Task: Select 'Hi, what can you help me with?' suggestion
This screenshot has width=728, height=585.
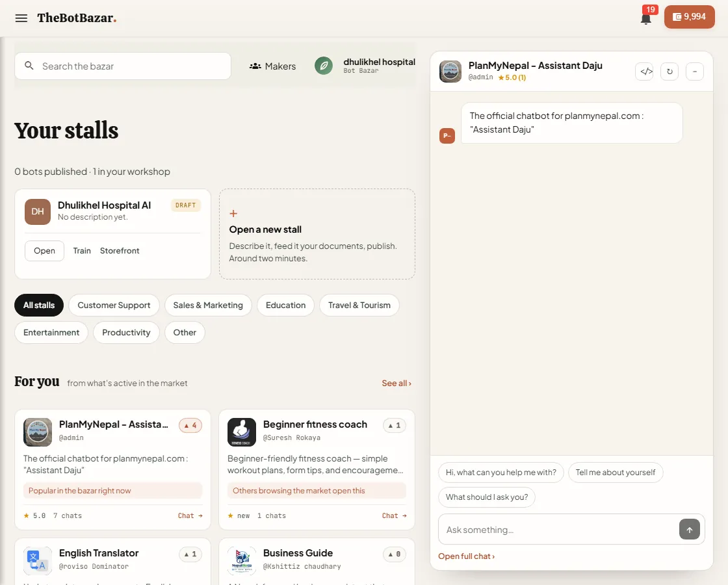Action: [x=501, y=473]
